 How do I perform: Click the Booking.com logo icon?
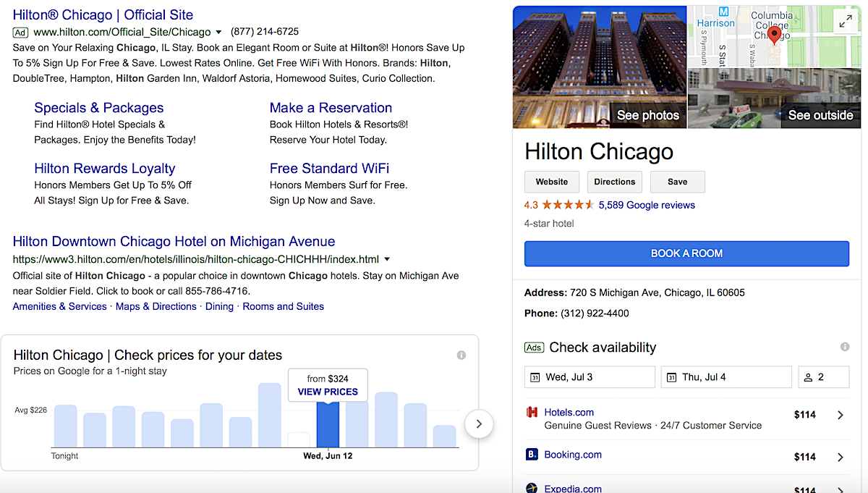532,455
